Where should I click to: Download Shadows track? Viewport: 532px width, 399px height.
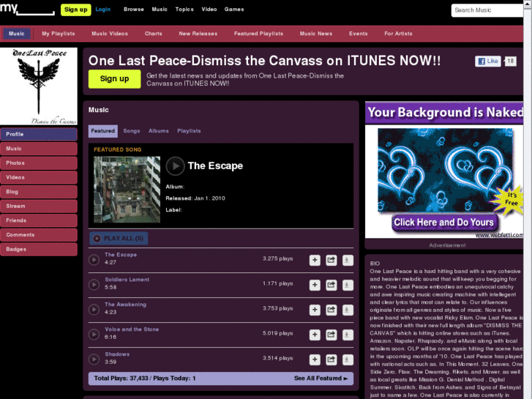tap(348, 359)
